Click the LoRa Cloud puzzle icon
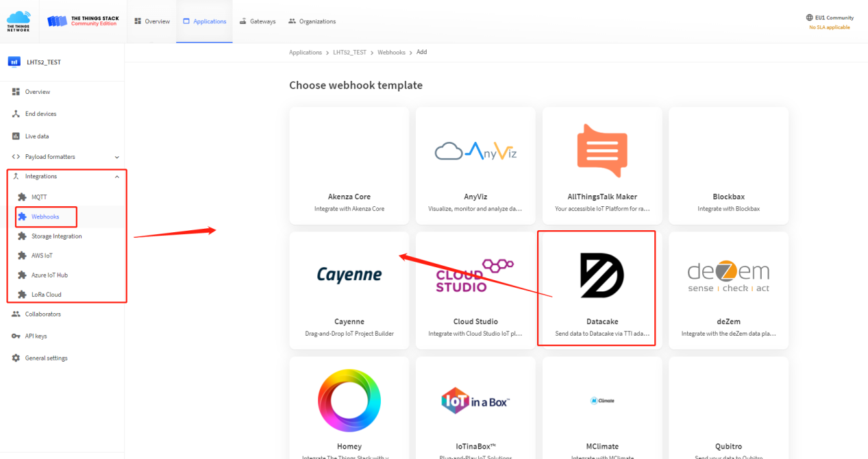868x459 pixels. point(22,295)
